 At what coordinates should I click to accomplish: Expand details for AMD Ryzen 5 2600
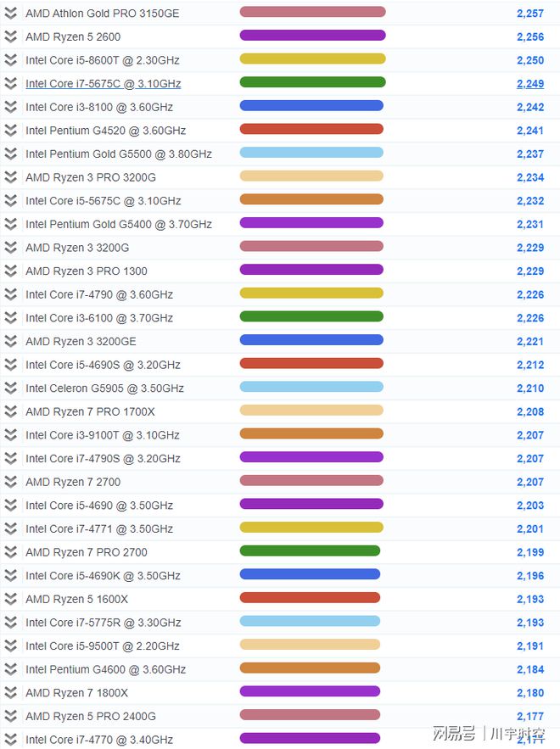click(x=10, y=36)
